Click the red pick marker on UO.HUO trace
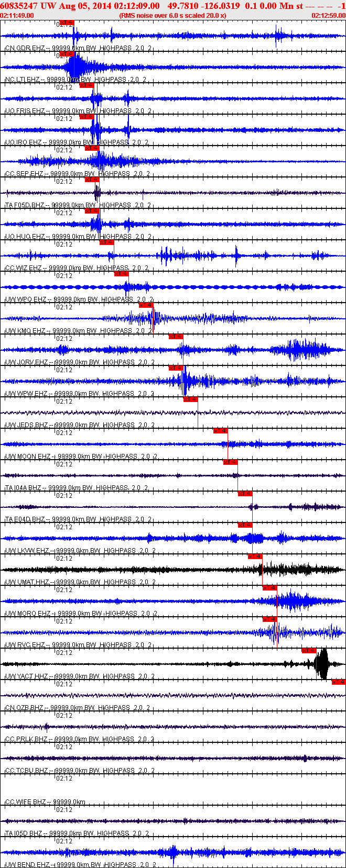Screen dimensions: 346x868 (92, 211)
